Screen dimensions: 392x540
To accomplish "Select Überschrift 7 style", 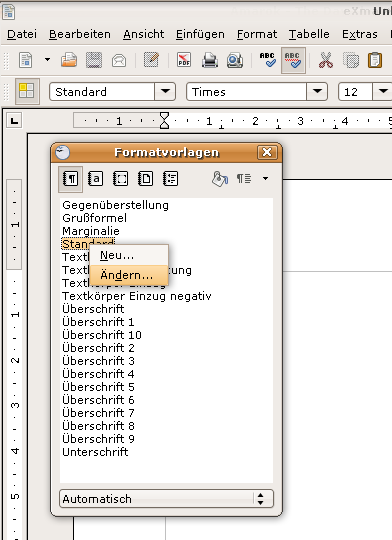I will [x=98, y=413].
